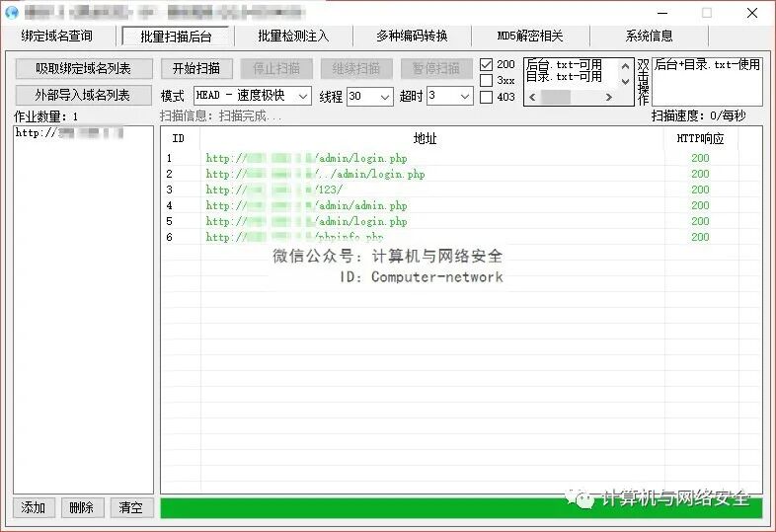Click the HTTP响应 column header
The height and width of the screenshot is (532, 776).
pos(700,138)
